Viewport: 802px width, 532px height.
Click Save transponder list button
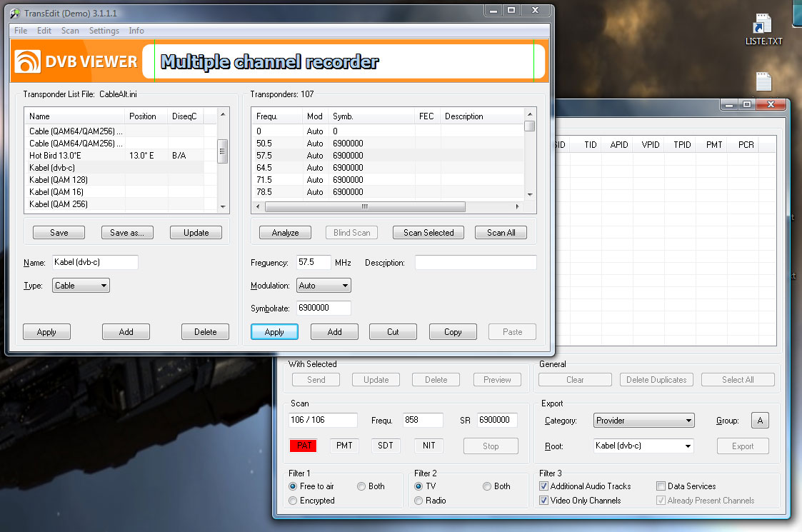coord(59,233)
